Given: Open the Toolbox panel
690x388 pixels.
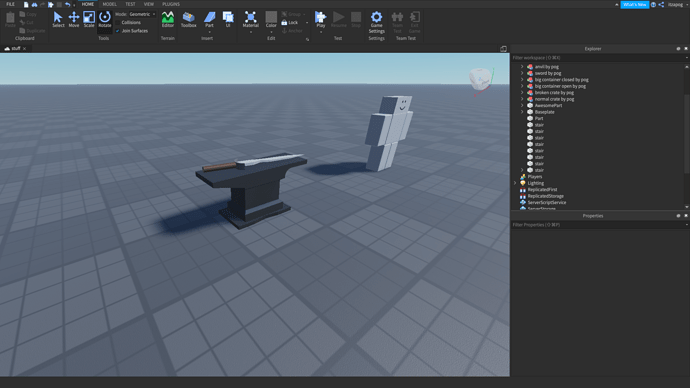Looking at the screenshot, I should pyautogui.click(x=188, y=19).
